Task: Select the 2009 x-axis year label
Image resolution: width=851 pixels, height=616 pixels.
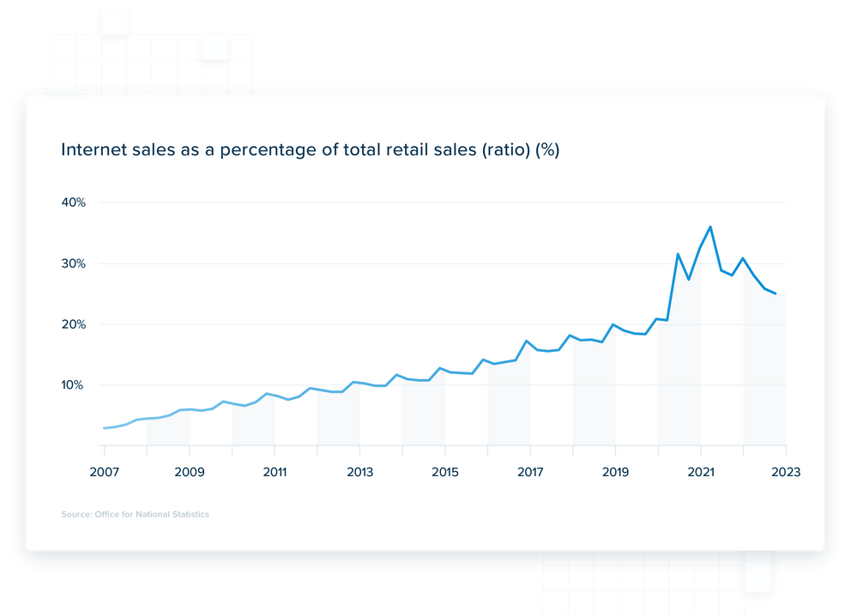Action: (x=189, y=472)
